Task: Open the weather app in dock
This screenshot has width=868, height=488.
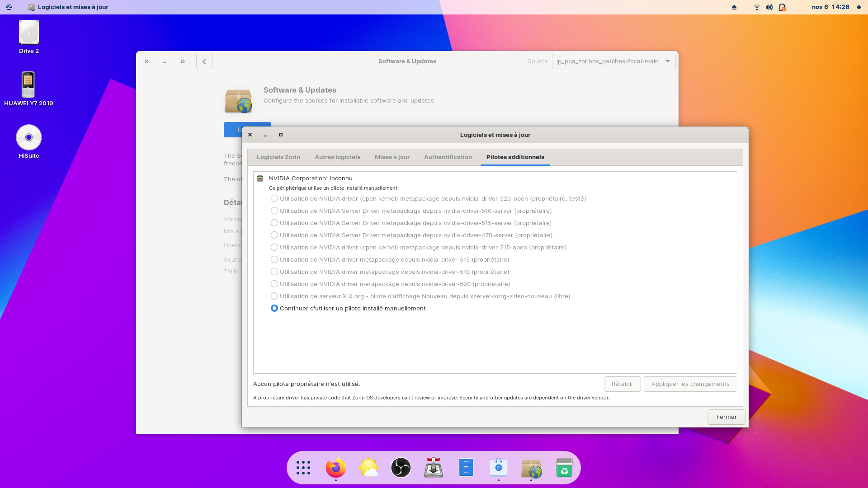Action: (368, 468)
